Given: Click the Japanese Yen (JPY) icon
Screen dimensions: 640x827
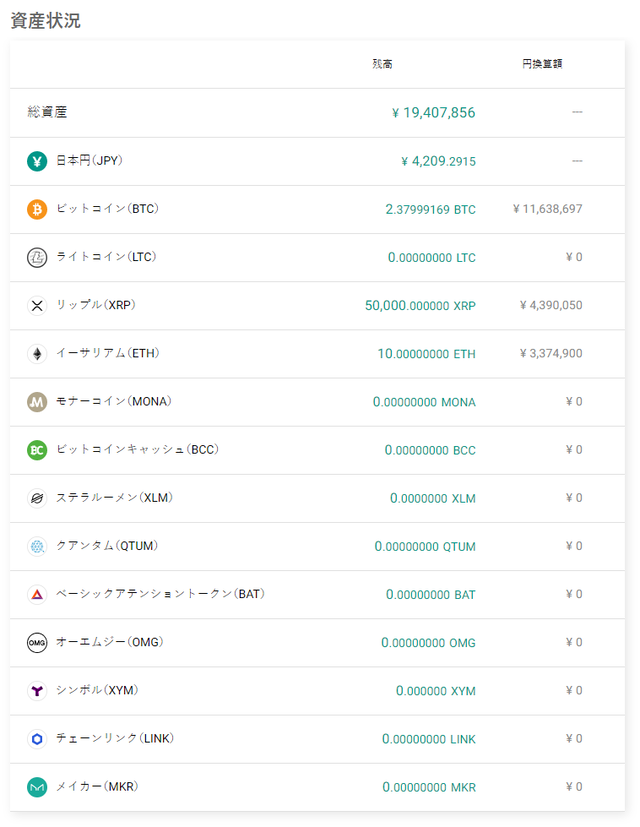Looking at the screenshot, I should tap(37, 161).
